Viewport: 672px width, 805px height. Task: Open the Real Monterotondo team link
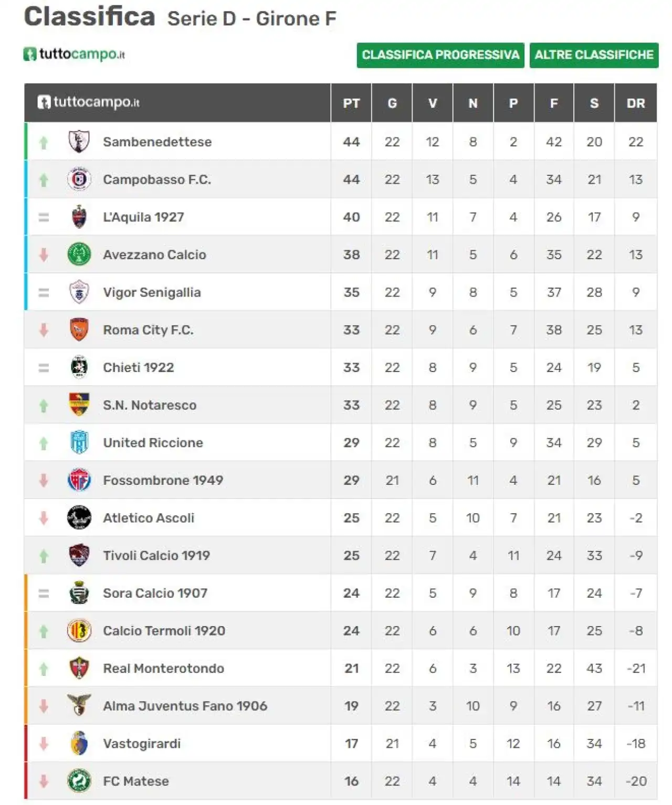(163, 668)
